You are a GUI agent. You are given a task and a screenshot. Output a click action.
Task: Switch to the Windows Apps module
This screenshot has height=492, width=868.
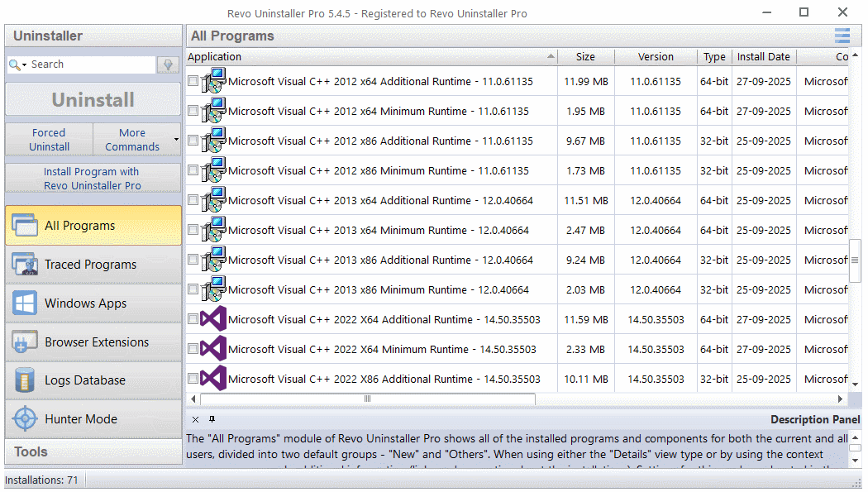(93, 303)
